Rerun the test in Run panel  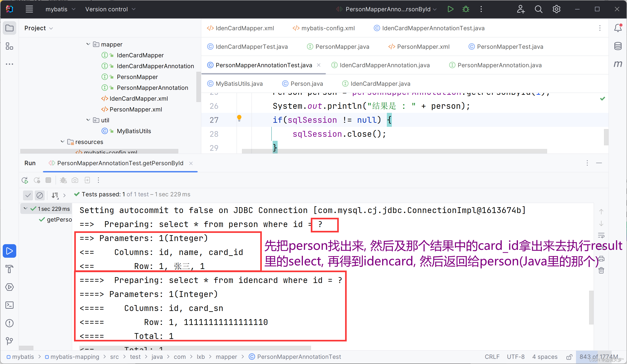click(25, 180)
